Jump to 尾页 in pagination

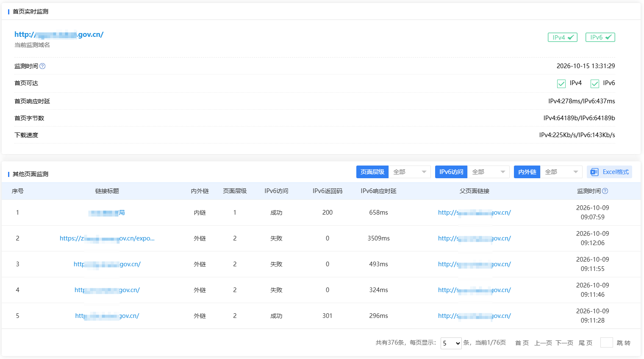586,343
